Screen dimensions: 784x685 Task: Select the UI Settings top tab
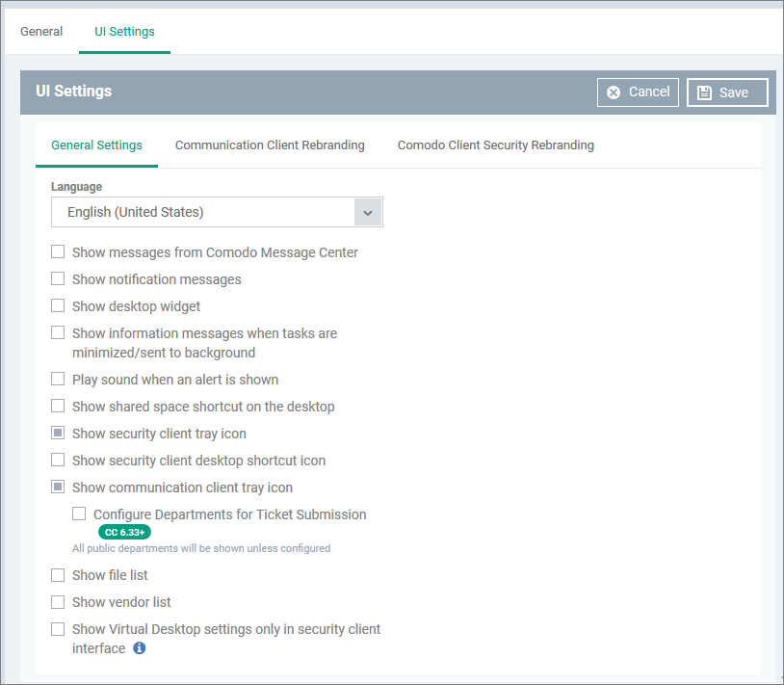click(124, 32)
